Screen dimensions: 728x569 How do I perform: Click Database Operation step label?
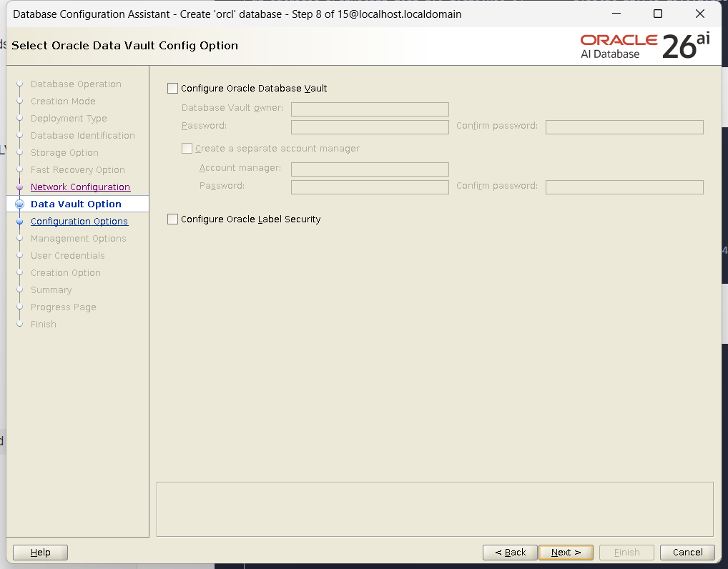(x=76, y=84)
